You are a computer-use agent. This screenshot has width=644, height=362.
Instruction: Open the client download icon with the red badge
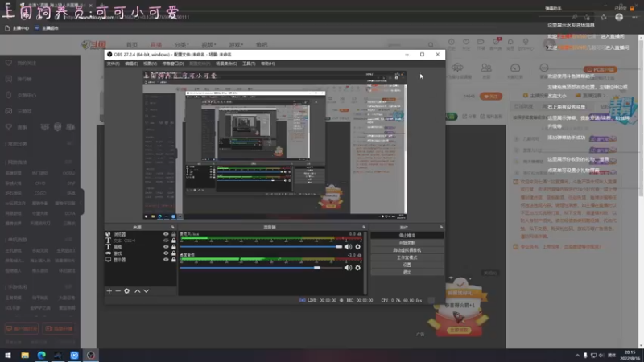[x=496, y=42]
